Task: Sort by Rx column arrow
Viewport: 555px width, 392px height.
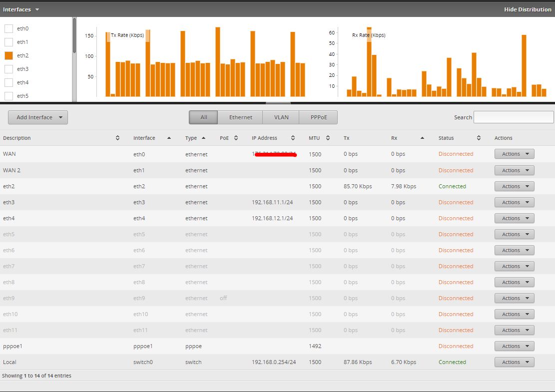Action: tap(422, 138)
